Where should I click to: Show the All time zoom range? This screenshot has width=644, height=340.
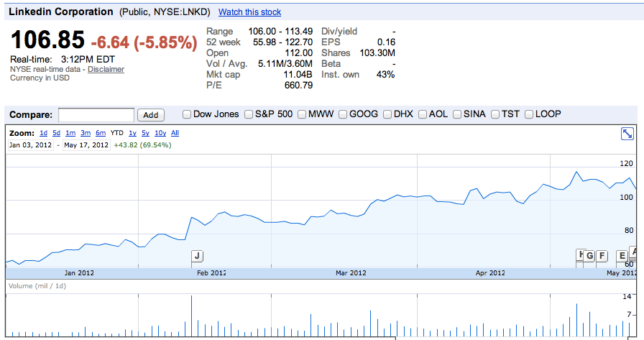point(175,133)
